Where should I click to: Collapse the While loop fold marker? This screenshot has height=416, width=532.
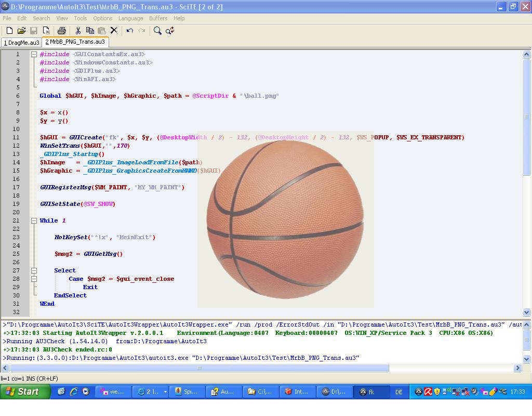click(x=34, y=220)
